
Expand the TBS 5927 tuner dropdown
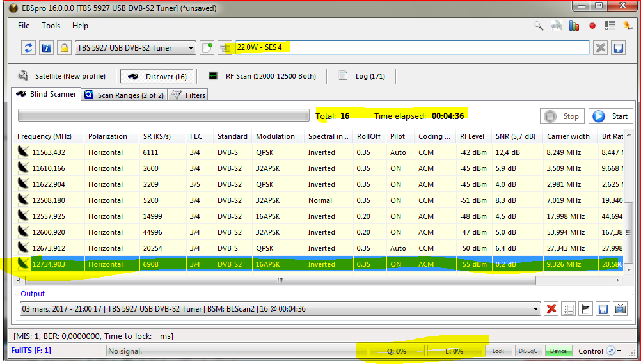point(191,48)
